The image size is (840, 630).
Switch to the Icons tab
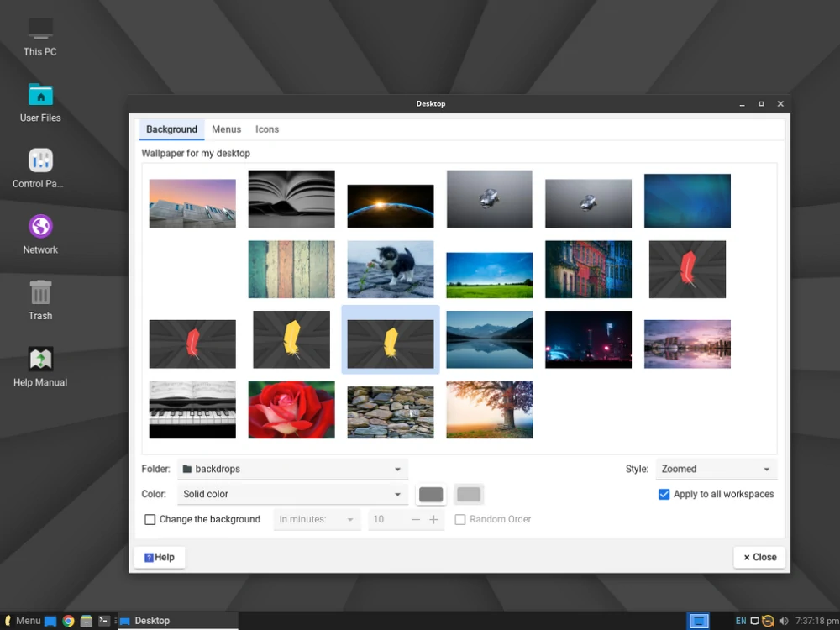pos(267,129)
